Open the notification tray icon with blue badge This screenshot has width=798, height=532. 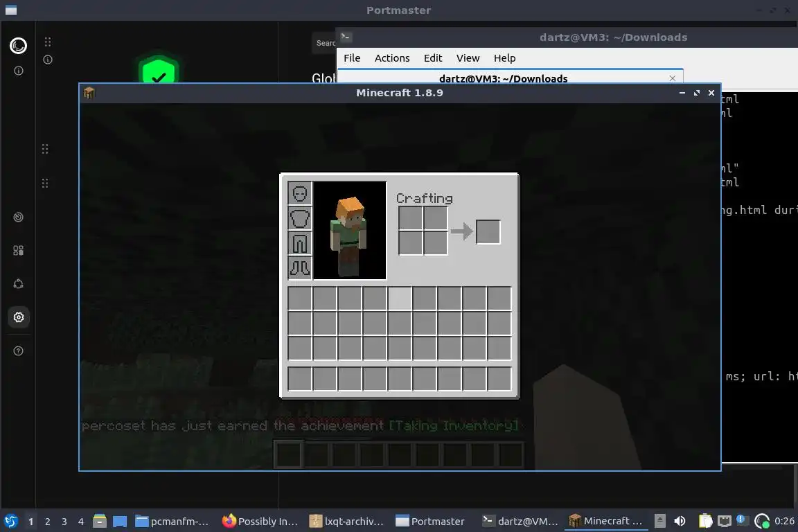pyautogui.click(x=742, y=520)
